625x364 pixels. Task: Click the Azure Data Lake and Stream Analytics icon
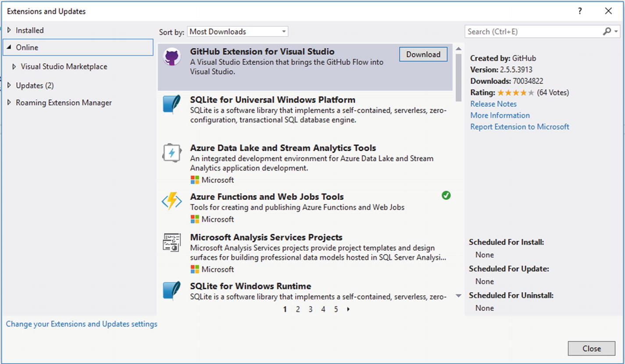pyautogui.click(x=172, y=153)
